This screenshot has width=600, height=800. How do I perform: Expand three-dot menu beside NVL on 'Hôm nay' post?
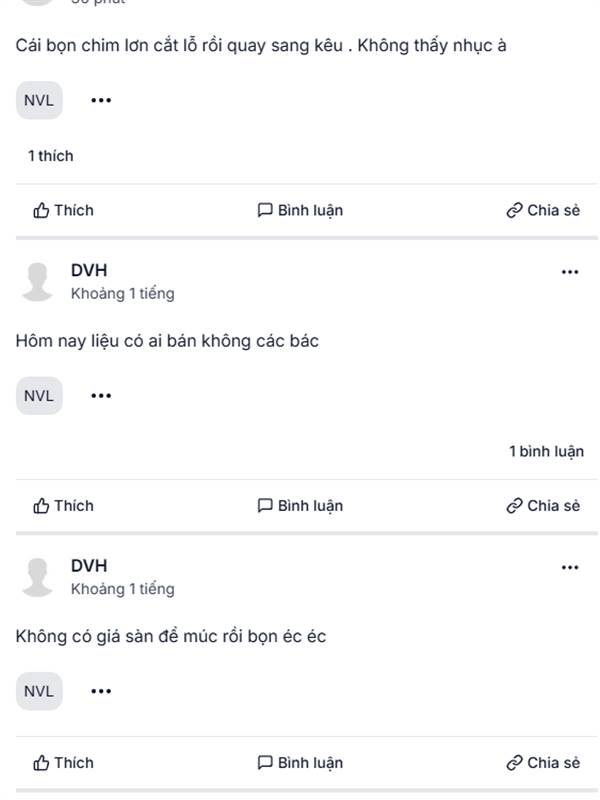(x=101, y=395)
